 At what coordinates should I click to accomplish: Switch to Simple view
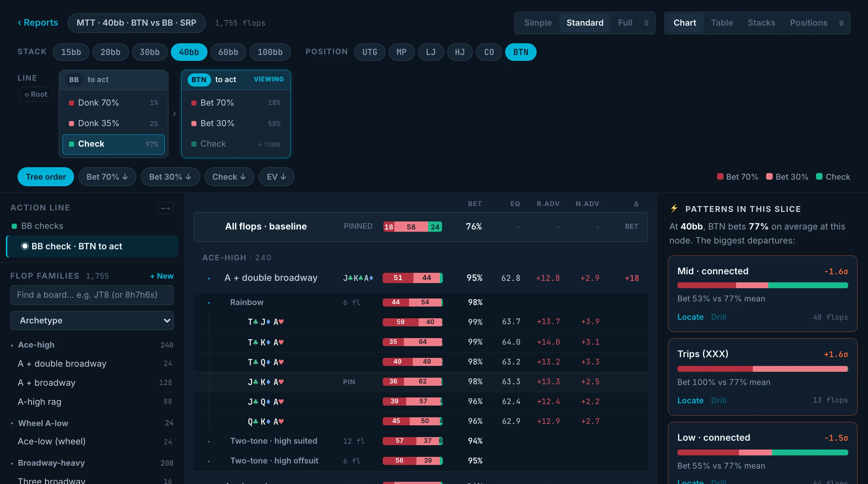click(538, 23)
